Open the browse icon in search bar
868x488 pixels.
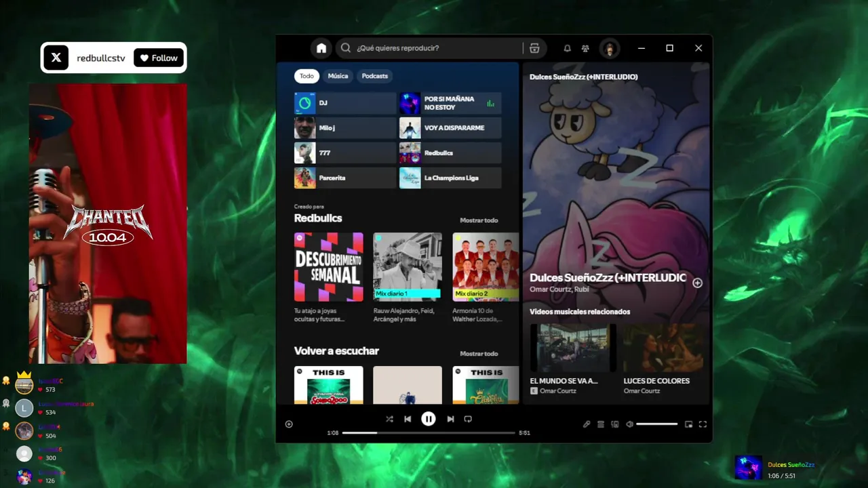534,48
